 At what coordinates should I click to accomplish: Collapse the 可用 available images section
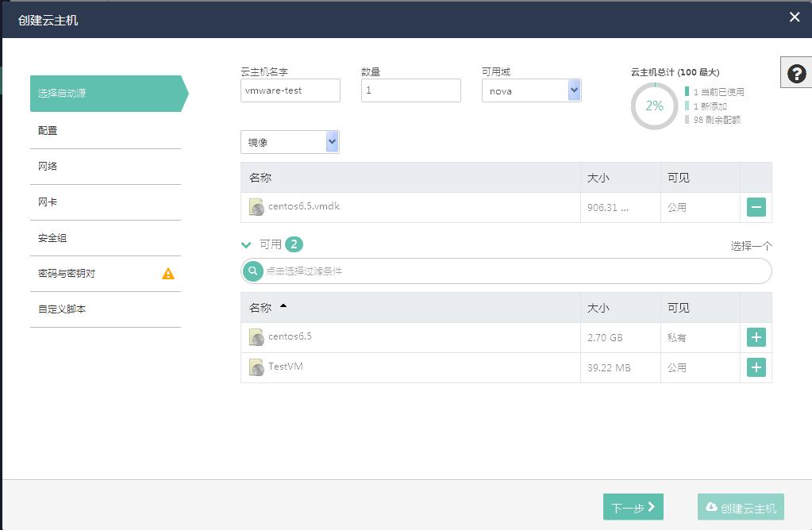click(246, 245)
